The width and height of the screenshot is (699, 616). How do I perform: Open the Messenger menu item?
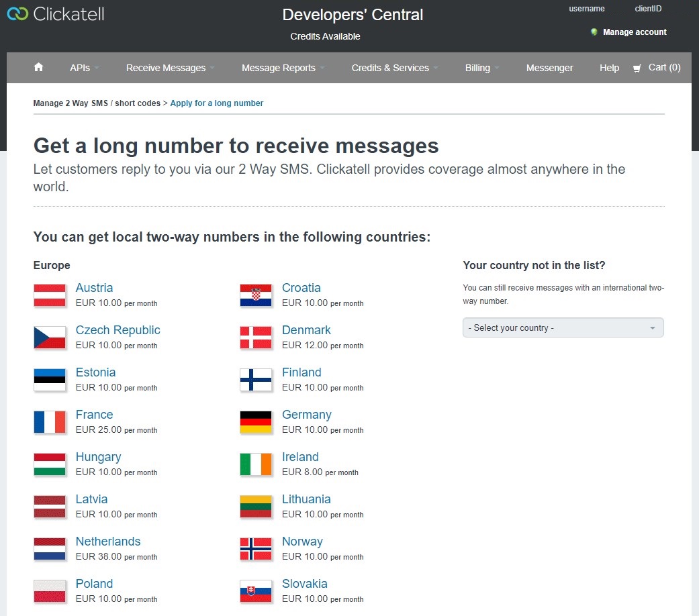tap(550, 68)
